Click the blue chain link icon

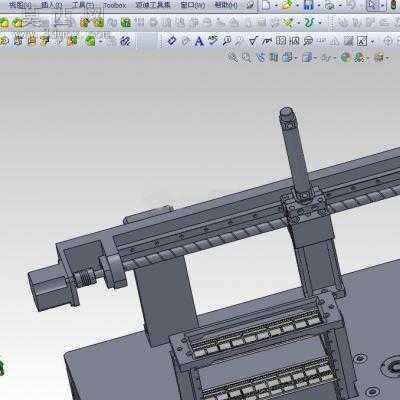point(125,41)
